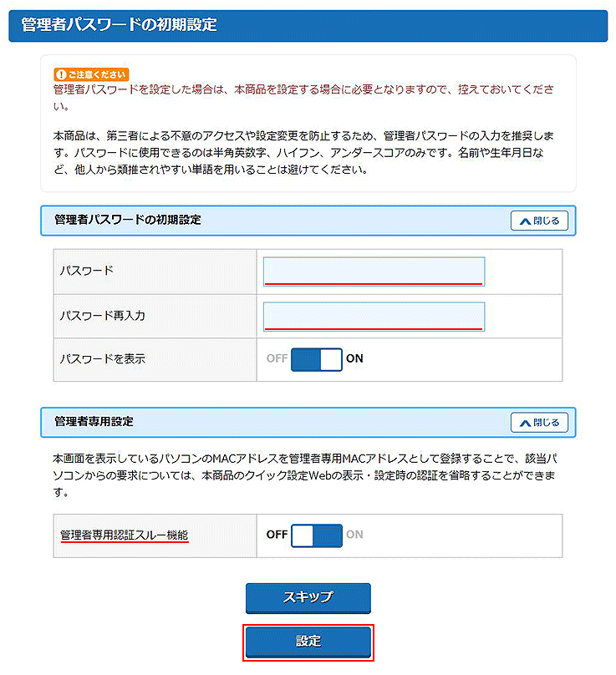Click the パスワード input field
The height and width of the screenshot is (675, 616).
pyautogui.click(x=374, y=272)
